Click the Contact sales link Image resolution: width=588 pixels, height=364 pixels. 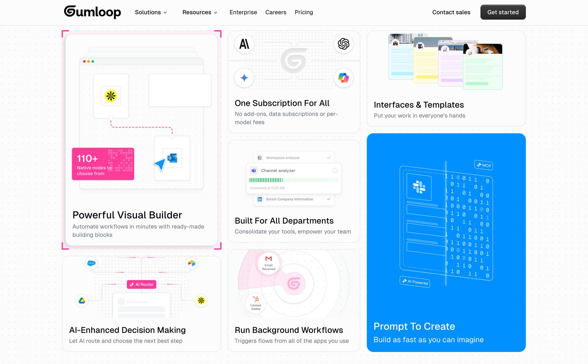(451, 12)
